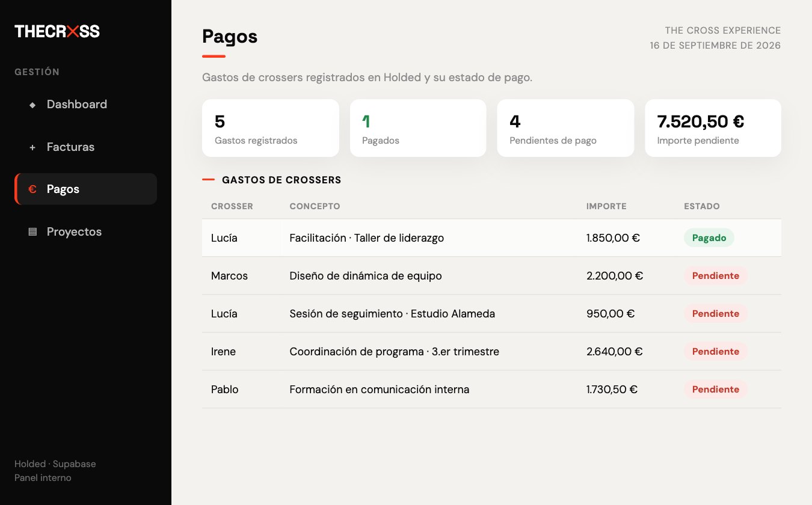Click Formación en comunicación interna concept
Screen dimensions: 812x505
(380, 390)
